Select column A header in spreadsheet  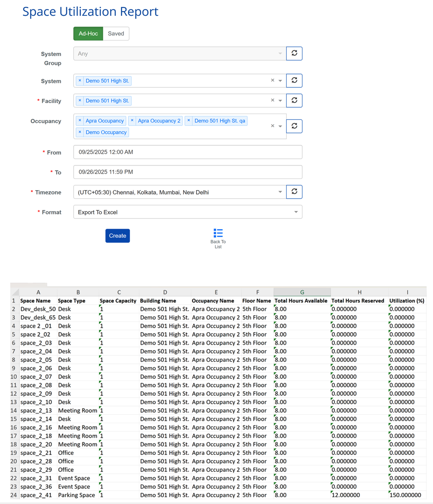(x=38, y=292)
